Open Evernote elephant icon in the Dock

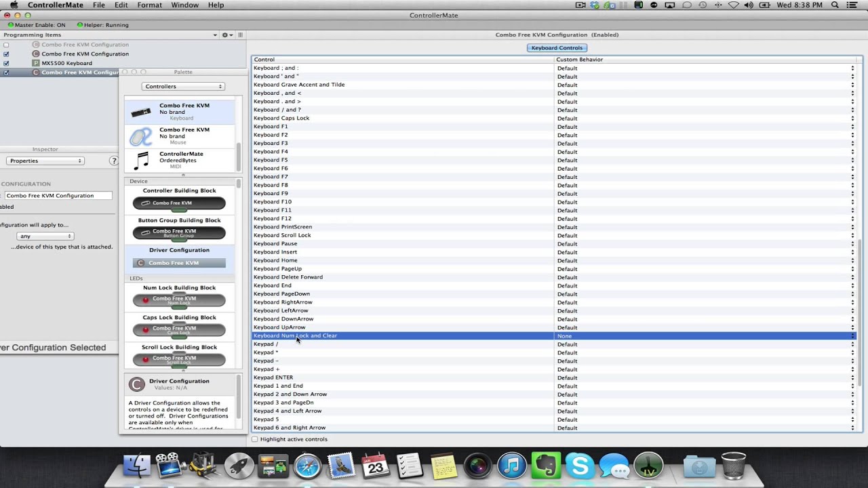click(x=546, y=466)
